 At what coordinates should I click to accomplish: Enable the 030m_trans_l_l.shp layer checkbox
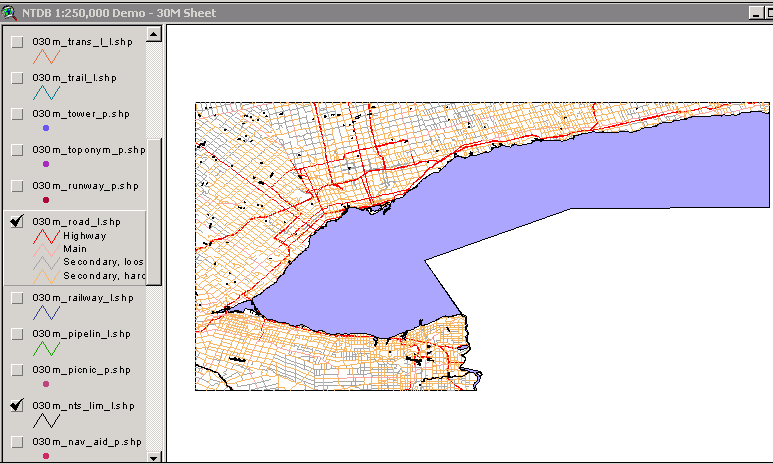pyautogui.click(x=17, y=42)
